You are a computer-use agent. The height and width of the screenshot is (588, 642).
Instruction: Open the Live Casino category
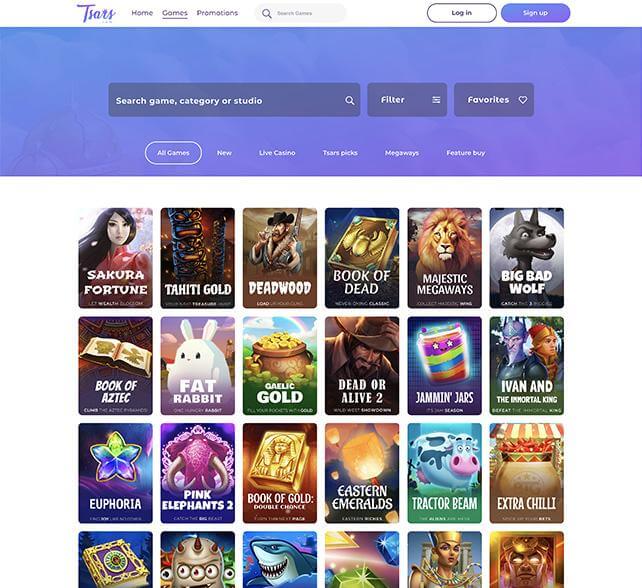point(277,153)
